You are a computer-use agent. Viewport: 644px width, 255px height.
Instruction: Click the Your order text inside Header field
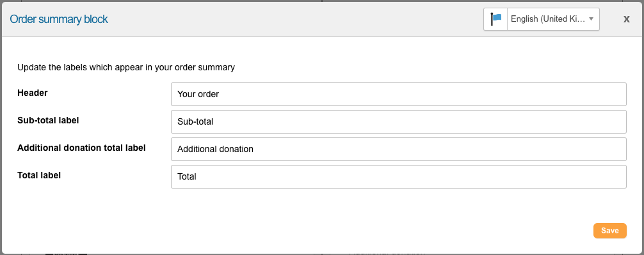pos(198,95)
